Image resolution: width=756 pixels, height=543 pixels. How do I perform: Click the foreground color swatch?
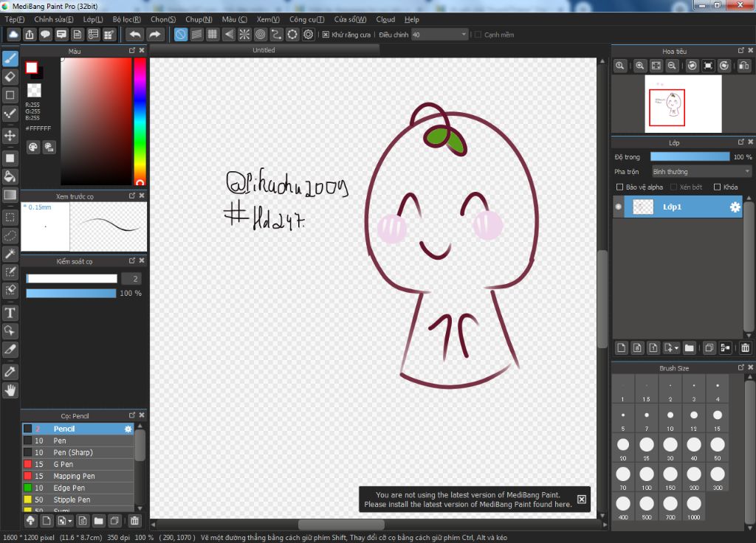(x=32, y=67)
